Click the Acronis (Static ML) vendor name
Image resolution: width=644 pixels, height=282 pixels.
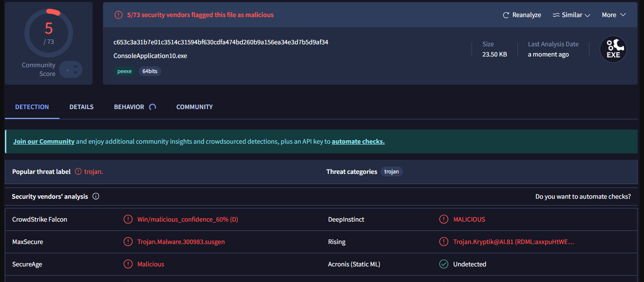[354, 264]
